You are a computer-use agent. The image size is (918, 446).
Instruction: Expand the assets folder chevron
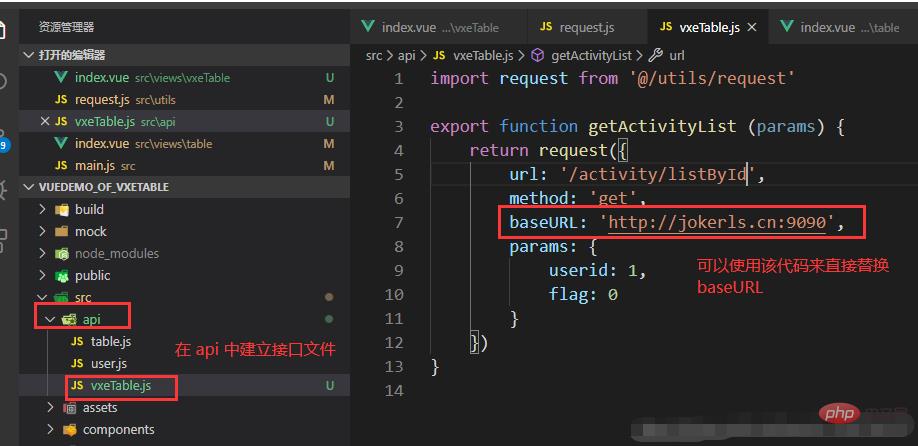(x=50, y=408)
